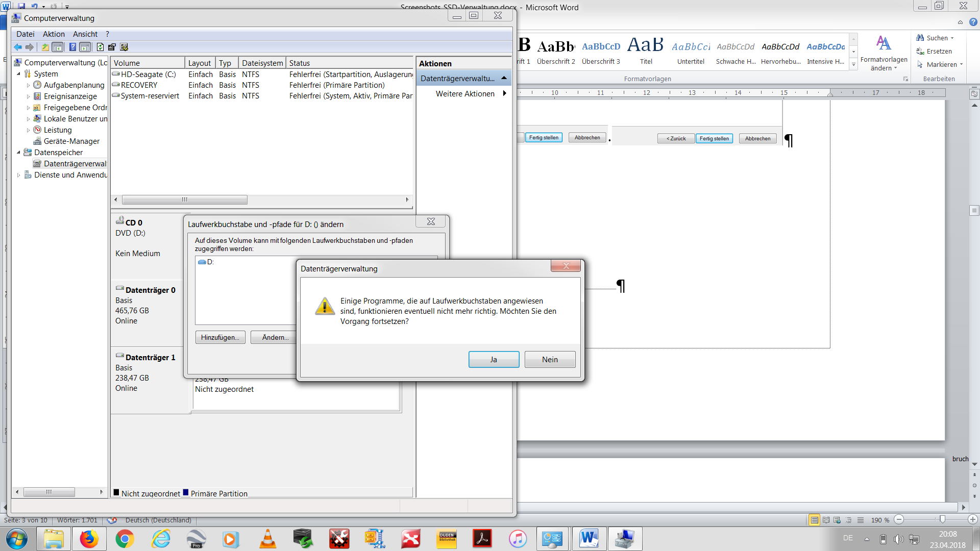Screen dimensions: 980x551
Task: Toggle the show/hide action pane button
Action: coord(85,47)
